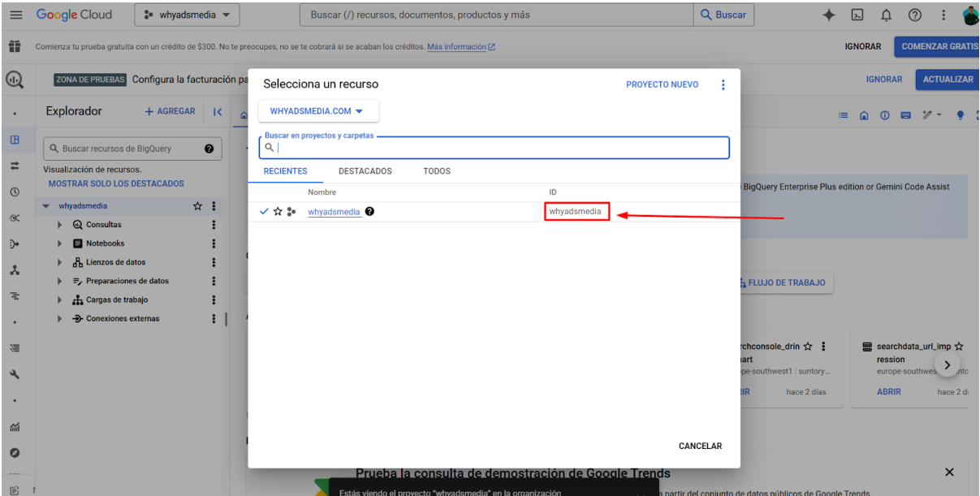Expand the Notebooks tree node
980x496 pixels.
pyautogui.click(x=60, y=244)
